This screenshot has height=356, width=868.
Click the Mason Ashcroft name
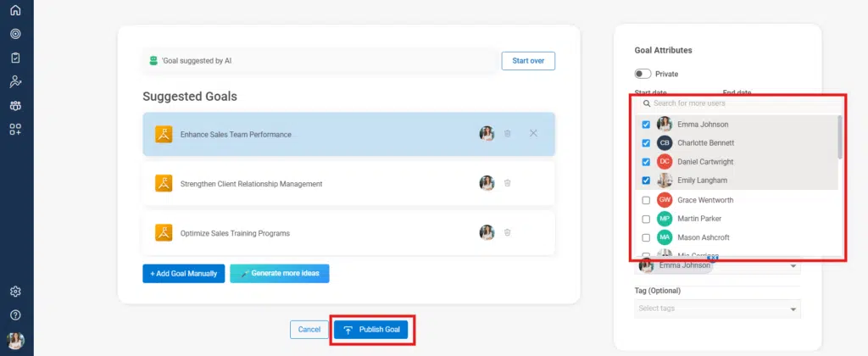pyautogui.click(x=703, y=237)
